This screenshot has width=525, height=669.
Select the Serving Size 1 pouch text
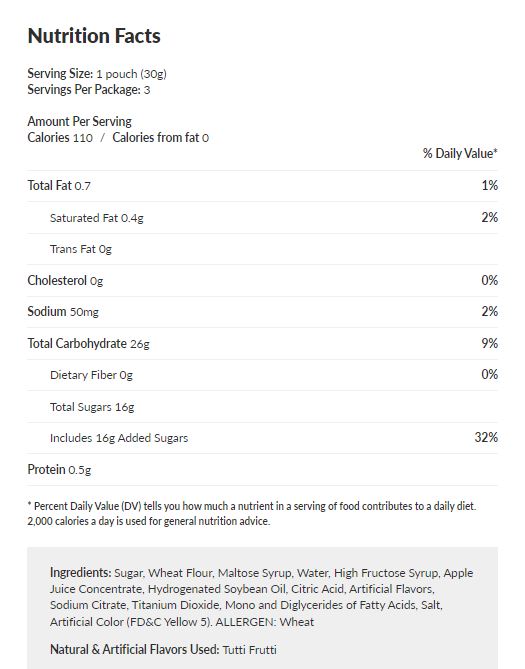tap(97, 74)
